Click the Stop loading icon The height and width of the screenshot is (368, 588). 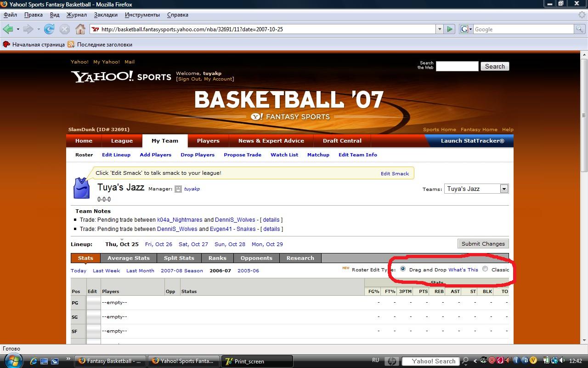click(x=65, y=29)
